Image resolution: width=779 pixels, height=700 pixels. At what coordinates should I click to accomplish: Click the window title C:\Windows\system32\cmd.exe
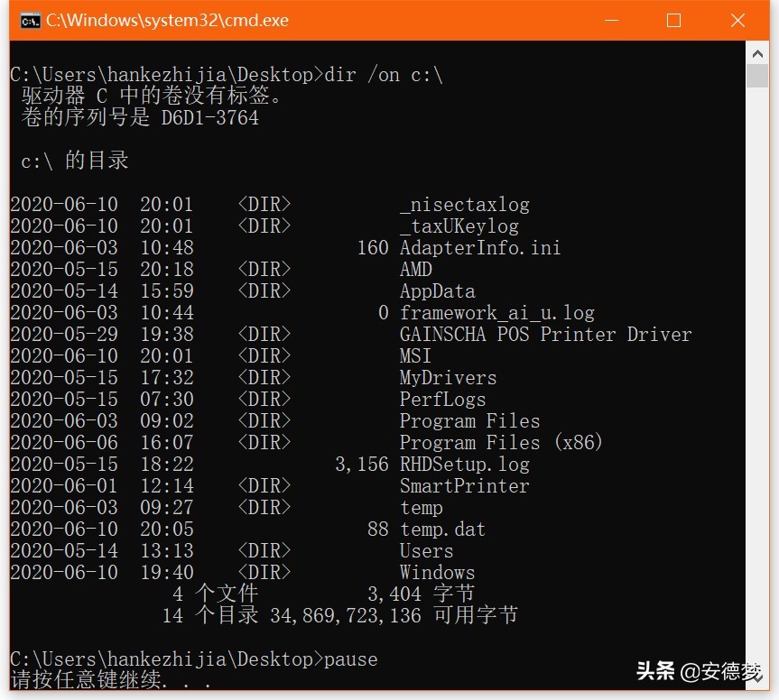pos(167,21)
